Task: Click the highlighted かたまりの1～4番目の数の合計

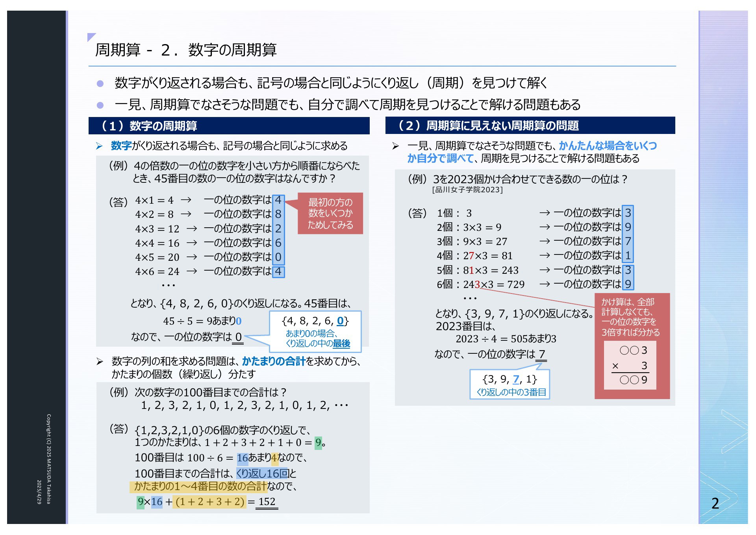Action: tap(198, 486)
